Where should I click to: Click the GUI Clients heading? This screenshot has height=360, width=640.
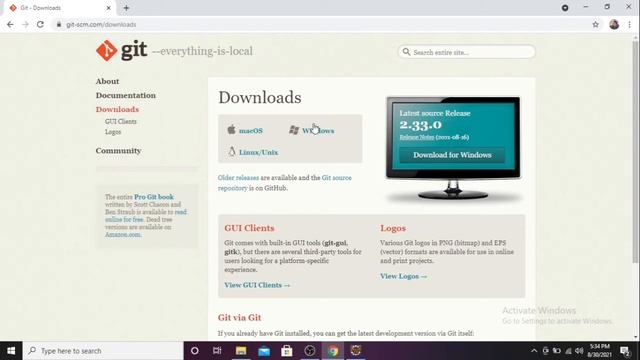coord(249,228)
